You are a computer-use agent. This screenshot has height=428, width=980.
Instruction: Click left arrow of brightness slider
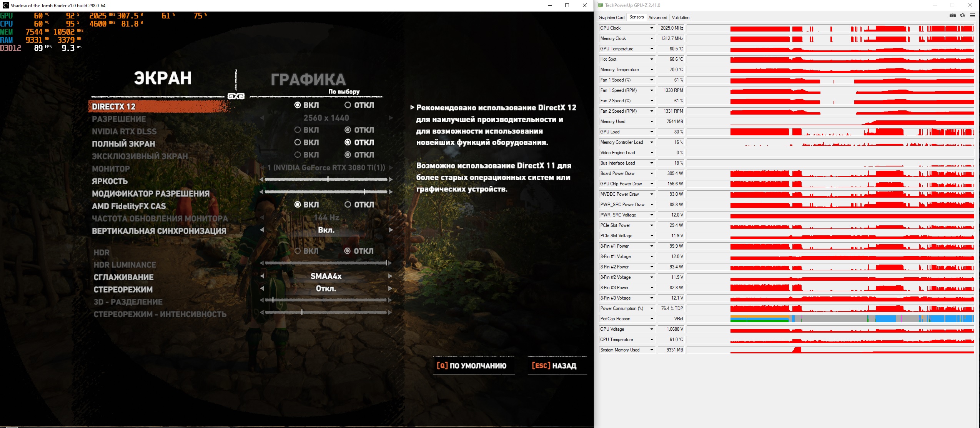click(x=262, y=180)
